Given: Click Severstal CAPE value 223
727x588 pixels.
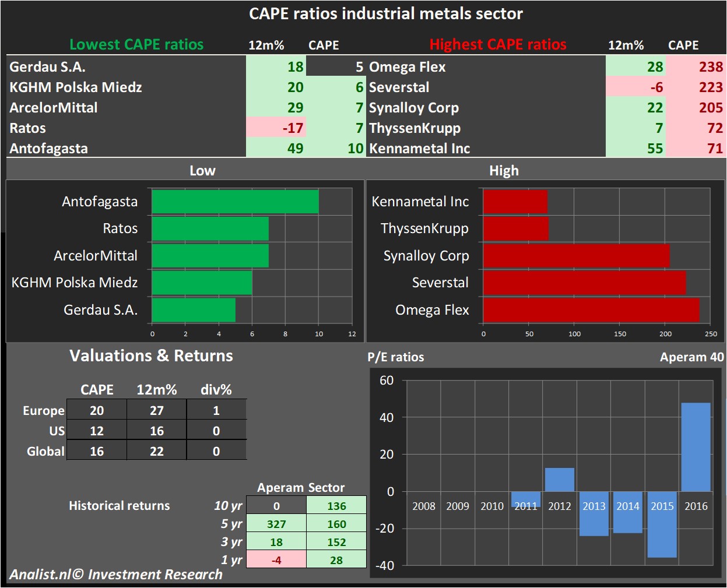Looking at the screenshot, I should [696, 87].
